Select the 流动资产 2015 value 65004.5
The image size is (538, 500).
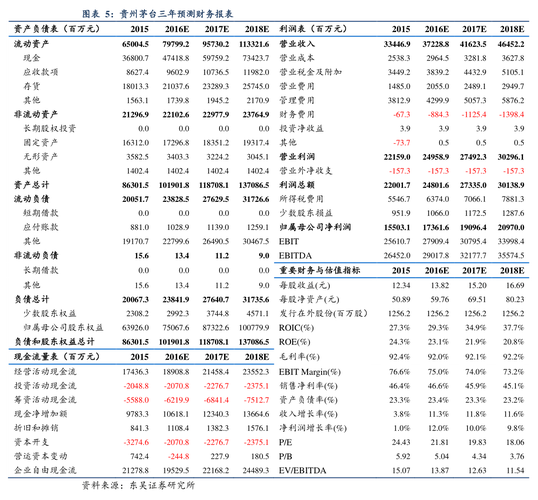click(x=135, y=44)
